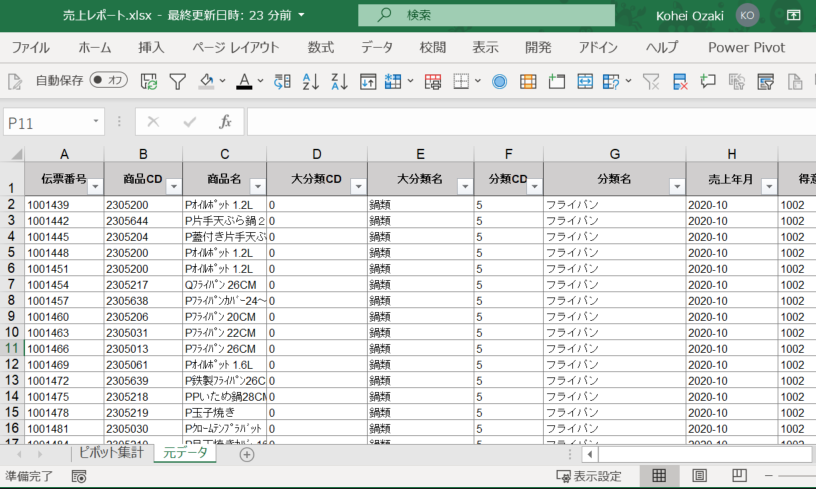Click the zoom out minus button
Screen dimensions: 816x489
(x=769, y=475)
